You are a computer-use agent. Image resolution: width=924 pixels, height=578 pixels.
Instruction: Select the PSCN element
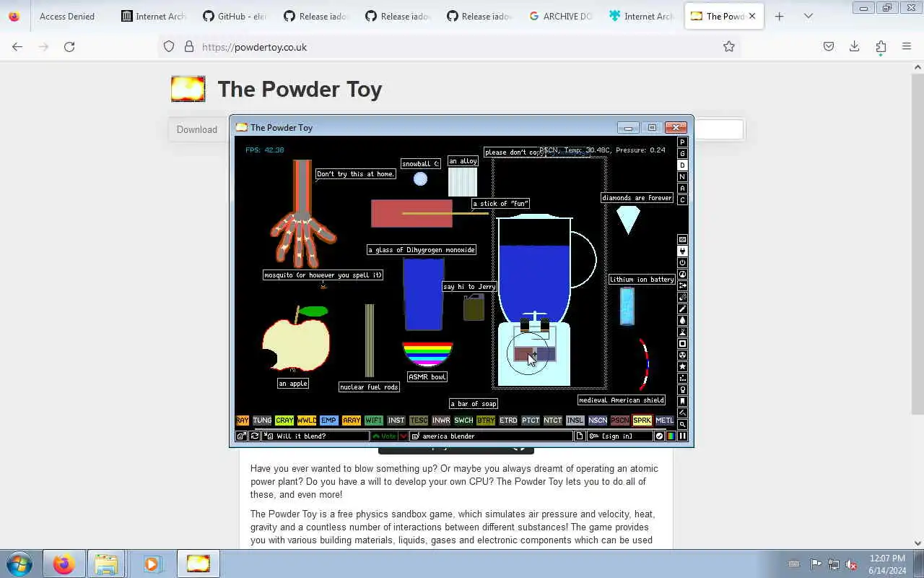point(619,420)
